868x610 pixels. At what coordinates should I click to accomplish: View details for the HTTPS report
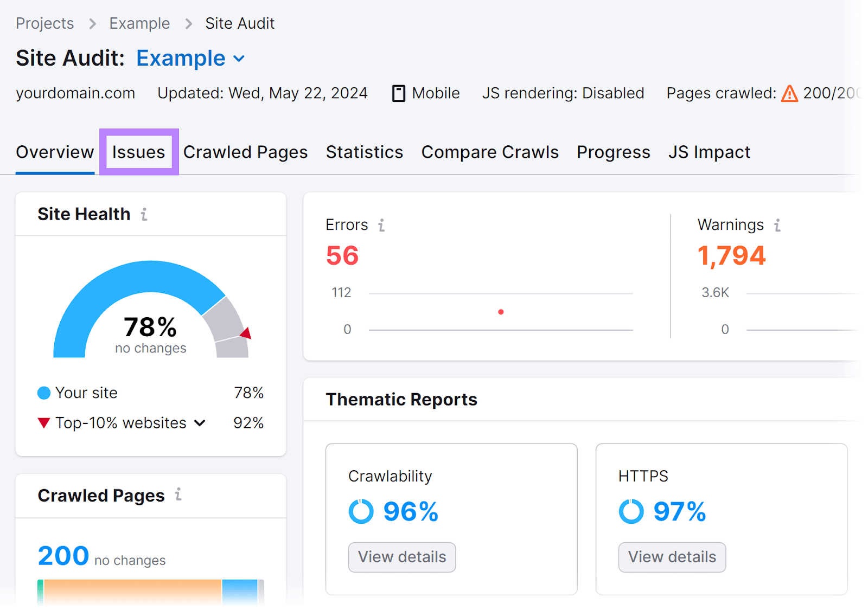click(672, 557)
